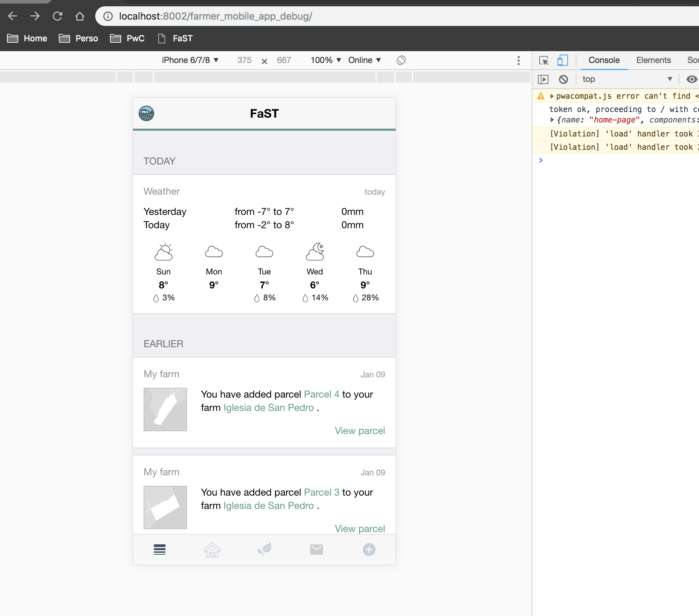
Task: Click the device width 375 field
Action: (x=244, y=60)
